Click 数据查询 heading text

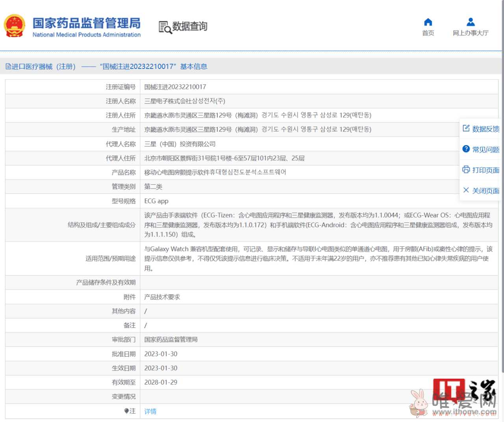click(190, 26)
